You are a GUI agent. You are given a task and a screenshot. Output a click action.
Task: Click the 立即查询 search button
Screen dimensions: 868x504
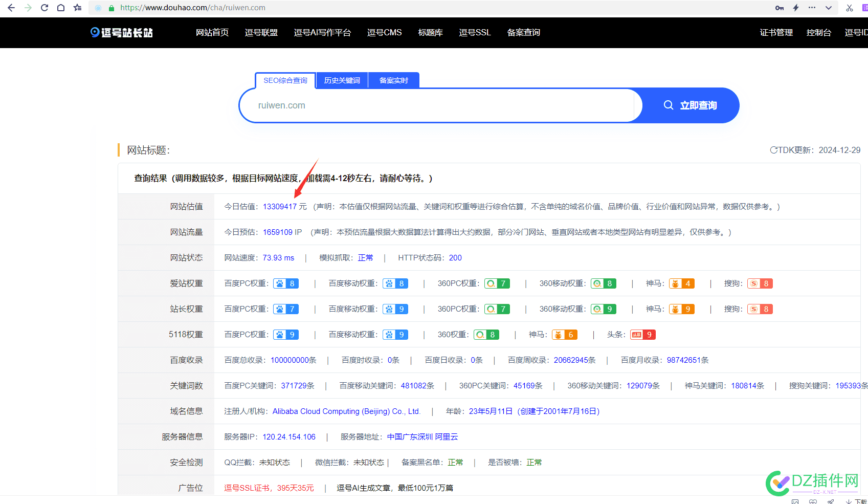point(689,105)
